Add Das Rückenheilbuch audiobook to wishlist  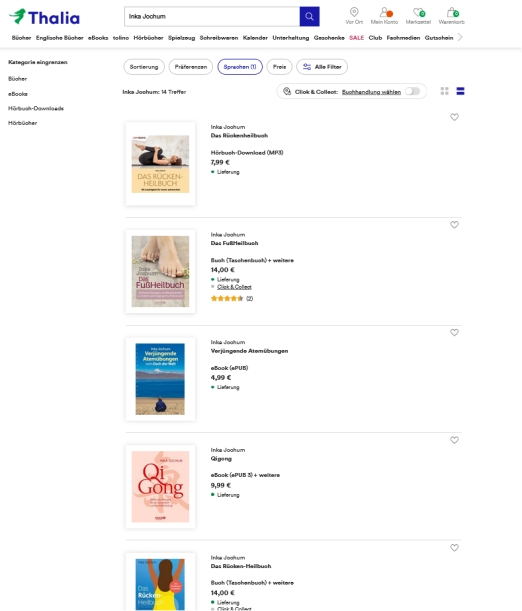coord(454,117)
